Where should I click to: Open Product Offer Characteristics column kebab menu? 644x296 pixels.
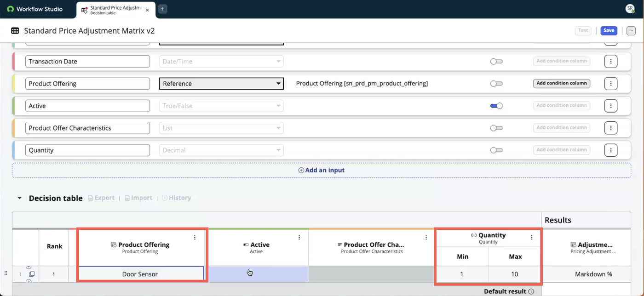point(426,237)
